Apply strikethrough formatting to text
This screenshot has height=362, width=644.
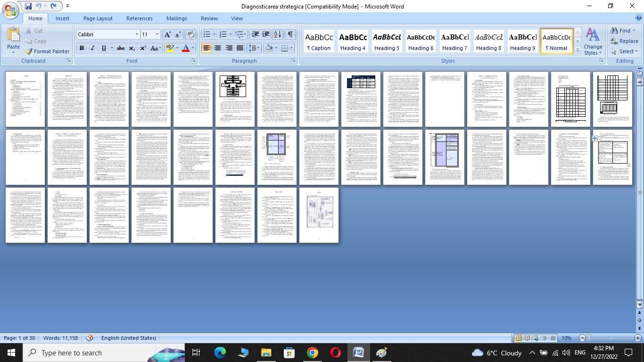tap(121, 48)
